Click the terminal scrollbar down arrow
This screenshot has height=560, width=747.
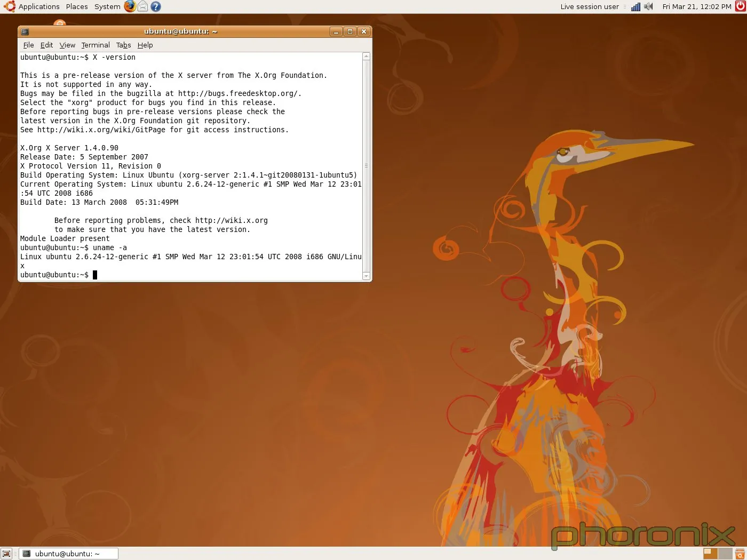click(367, 276)
